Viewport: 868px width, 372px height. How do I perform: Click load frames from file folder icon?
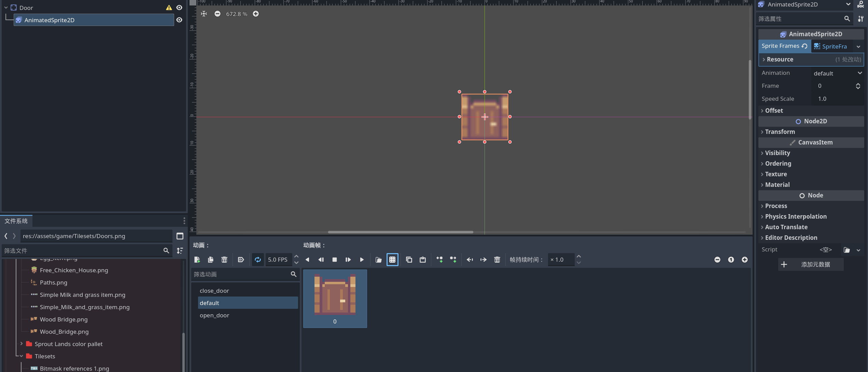pos(378,260)
